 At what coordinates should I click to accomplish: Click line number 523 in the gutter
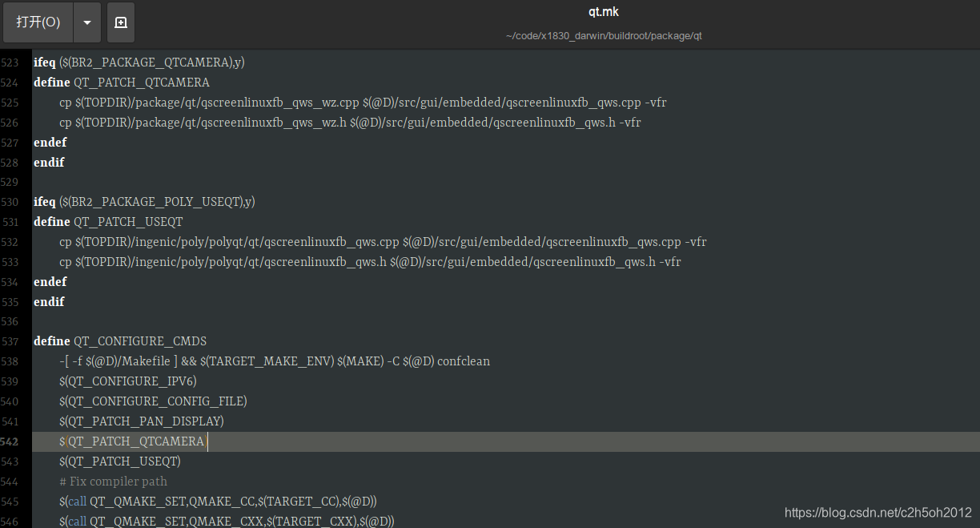[x=13, y=62]
